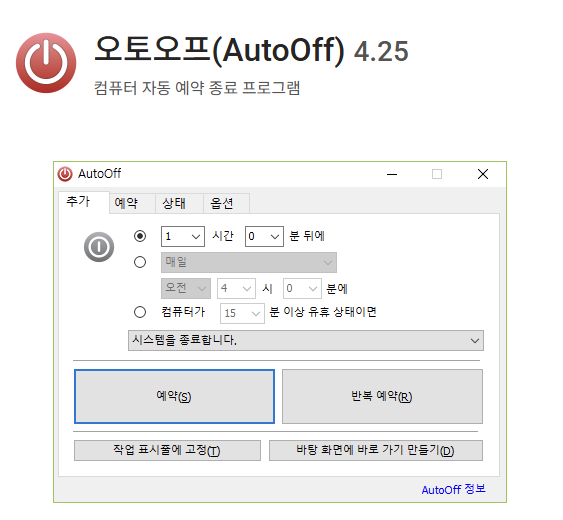The height and width of the screenshot is (520, 563).
Task: Select the '시간 분 뒤에' radio option
Action: point(140,236)
